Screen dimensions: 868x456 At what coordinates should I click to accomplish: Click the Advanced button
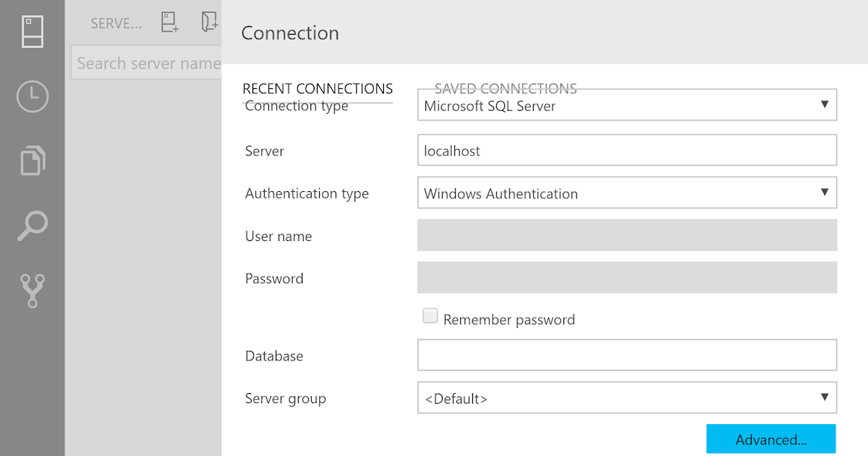[x=771, y=439]
